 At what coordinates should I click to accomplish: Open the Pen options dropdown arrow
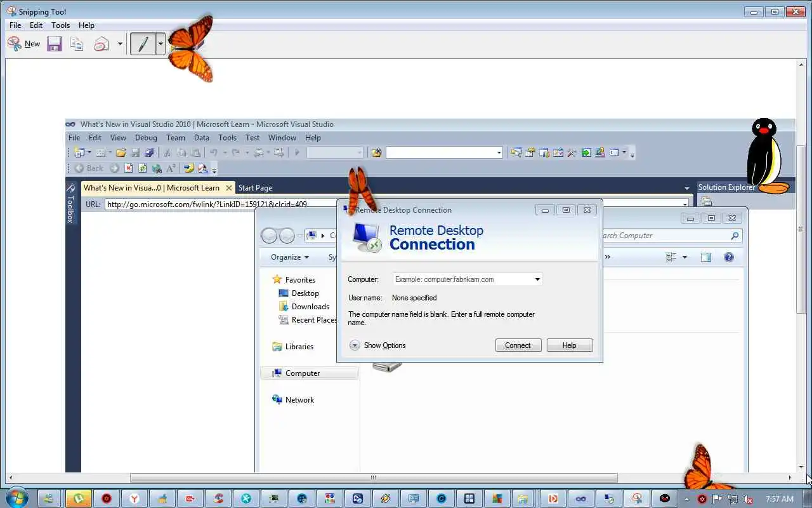tap(160, 44)
